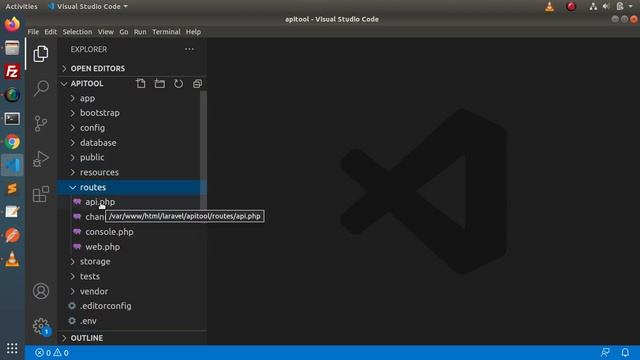Screen dimensions: 640x360
Task: Click the VLC tray icon in top bar
Action: 550,7
